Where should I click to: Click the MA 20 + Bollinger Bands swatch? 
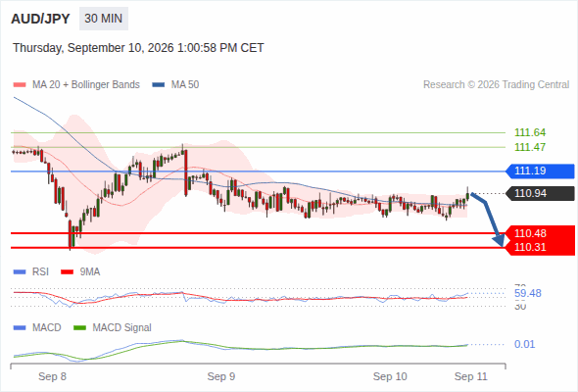click(20, 85)
